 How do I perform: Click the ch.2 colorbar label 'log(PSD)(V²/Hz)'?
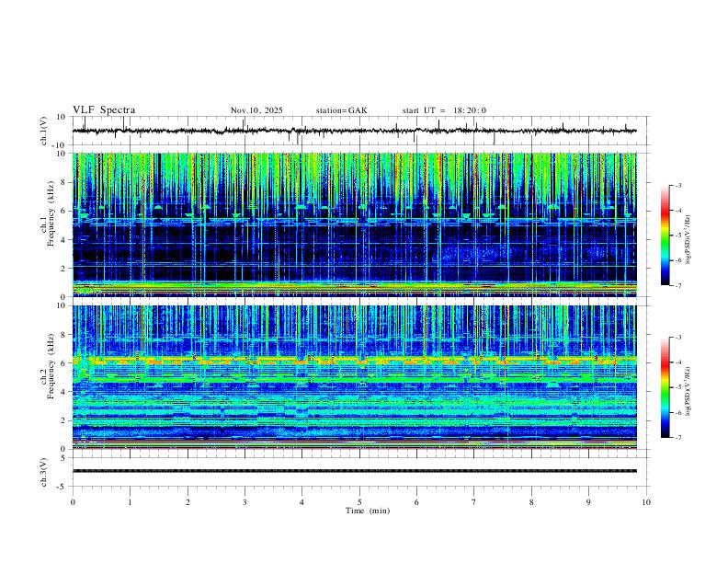tap(688, 391)
